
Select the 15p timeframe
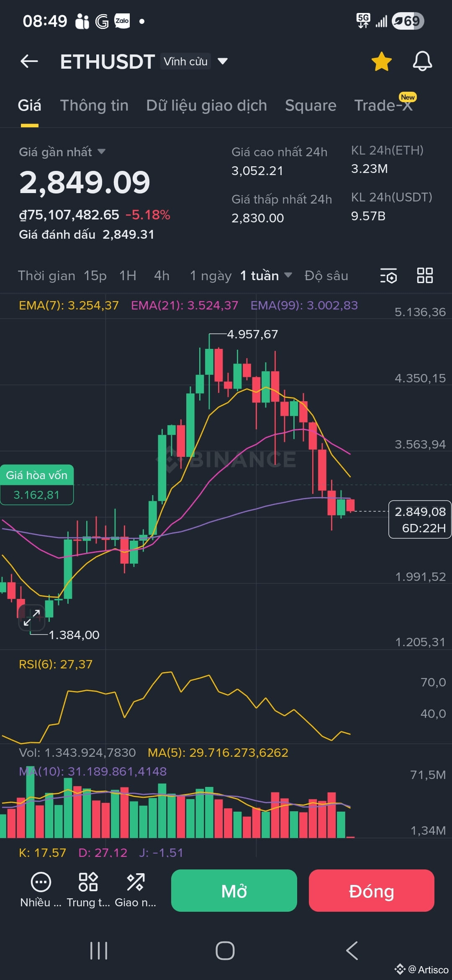coord(95,276)
